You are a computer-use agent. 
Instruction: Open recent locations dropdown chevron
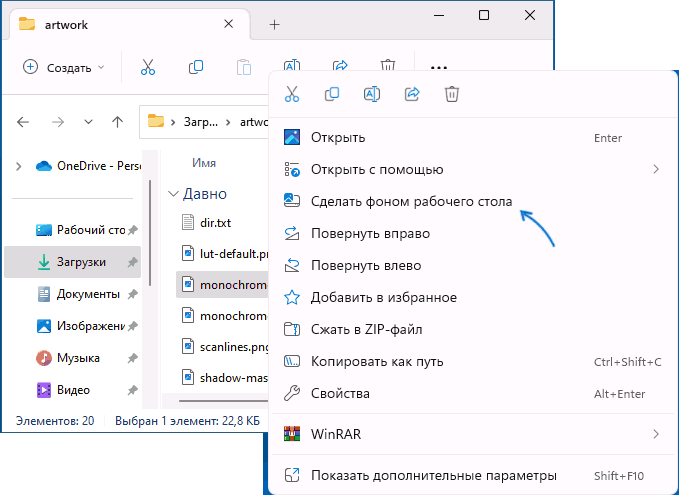(x=88, y=122)
